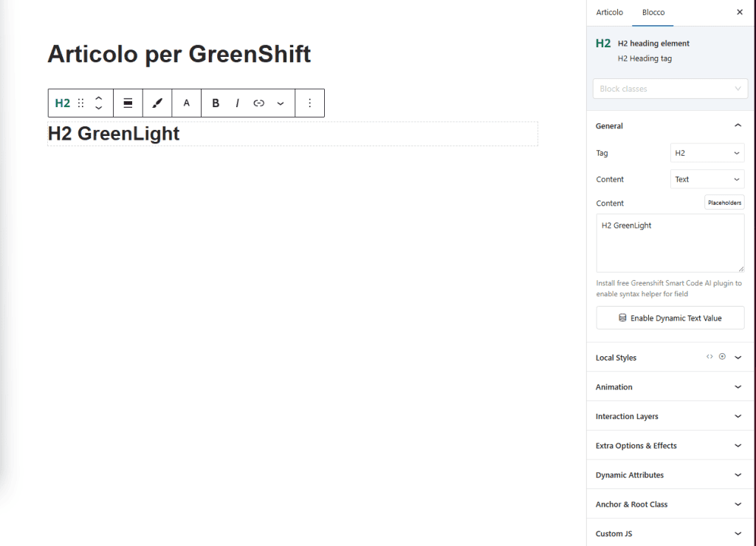The image size is (756, 546).
Task: Click Enable Dynamic Text Value button
Action: 670,318
